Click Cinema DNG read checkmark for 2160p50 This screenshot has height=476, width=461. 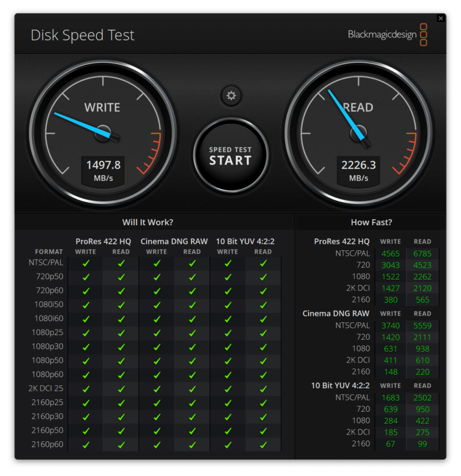pos(192,431)
